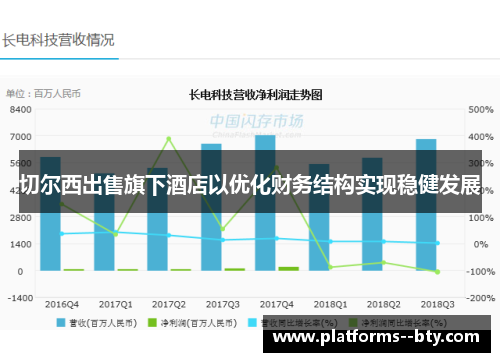This screenshot has width=500, height=362.
Task: Click the -200% right axis value
Action: 480,298
